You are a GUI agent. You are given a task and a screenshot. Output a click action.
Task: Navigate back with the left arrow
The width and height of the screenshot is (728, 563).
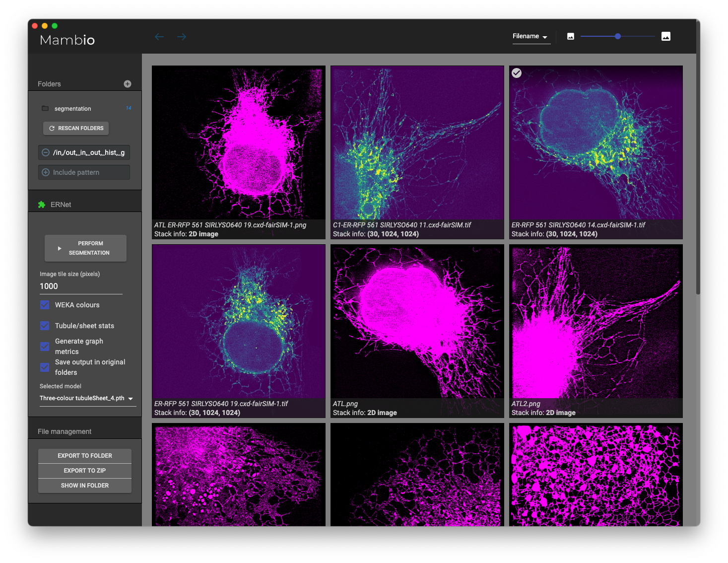click(x=159, y=37)
